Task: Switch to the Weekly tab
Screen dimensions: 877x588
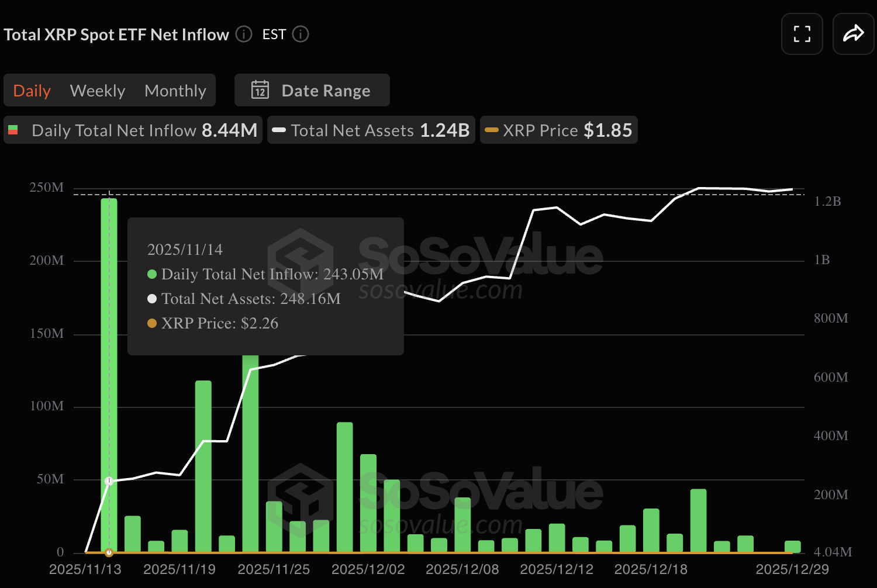Action: click(97, 90)
